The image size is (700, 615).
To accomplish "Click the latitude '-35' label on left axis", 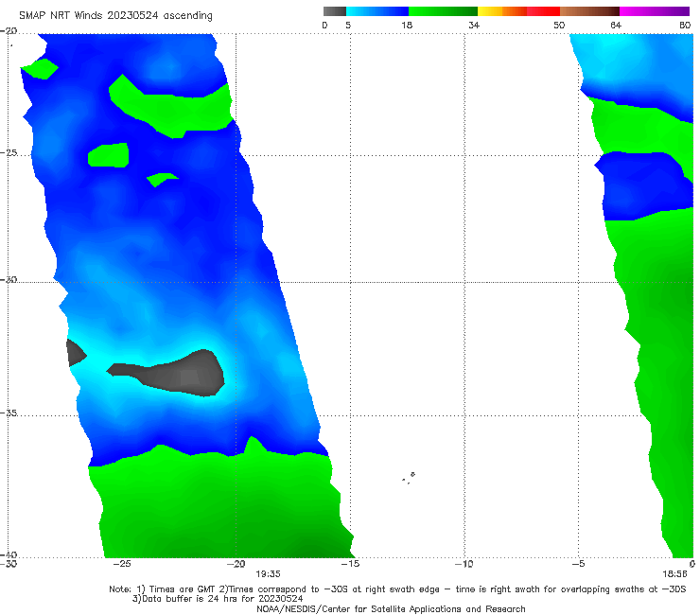I will point(9,413).
